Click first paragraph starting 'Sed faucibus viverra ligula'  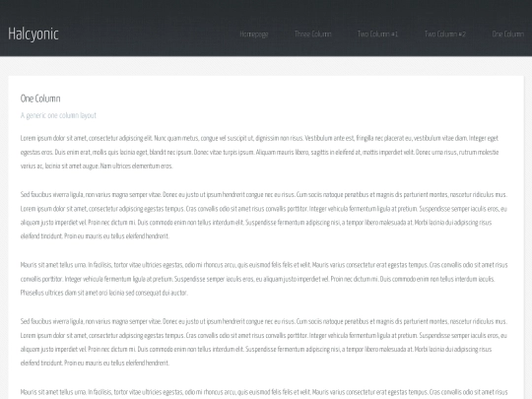point(264,216)
